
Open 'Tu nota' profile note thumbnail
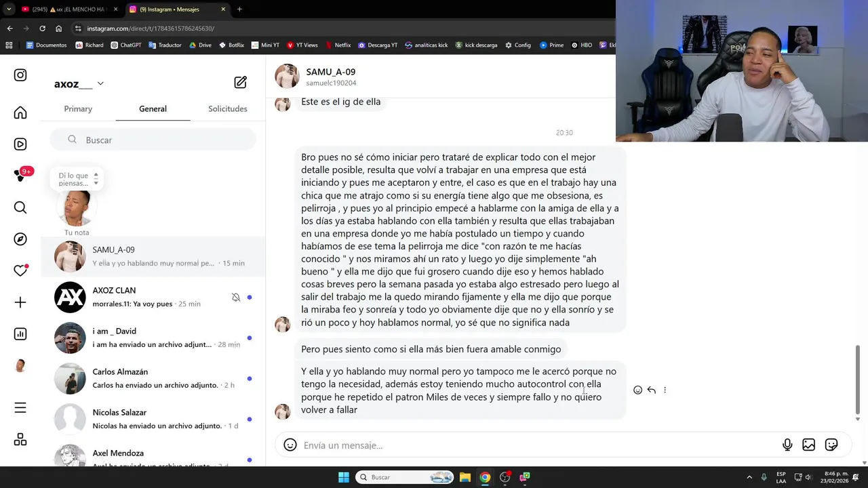click(x=76, y=208)
